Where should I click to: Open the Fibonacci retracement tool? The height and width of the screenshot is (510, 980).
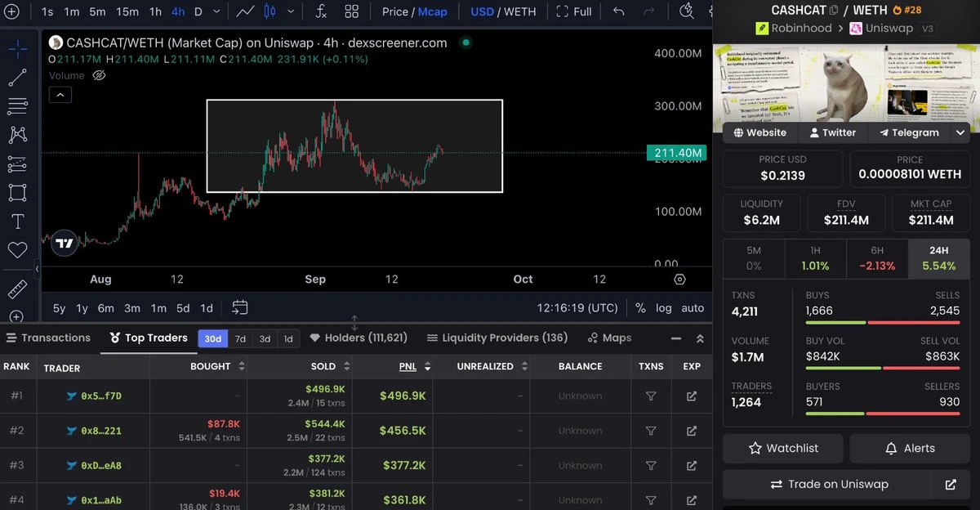(x=17, y=106)
